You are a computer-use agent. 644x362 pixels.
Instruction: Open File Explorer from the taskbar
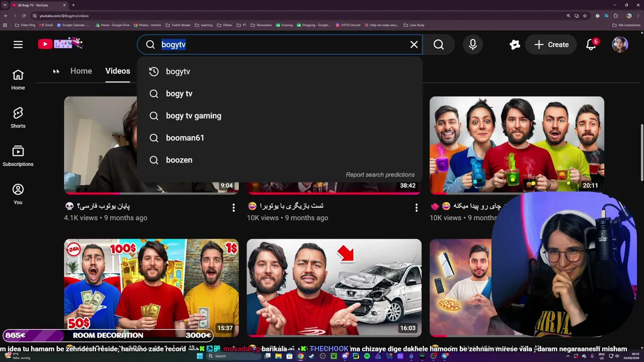point(278,356)
